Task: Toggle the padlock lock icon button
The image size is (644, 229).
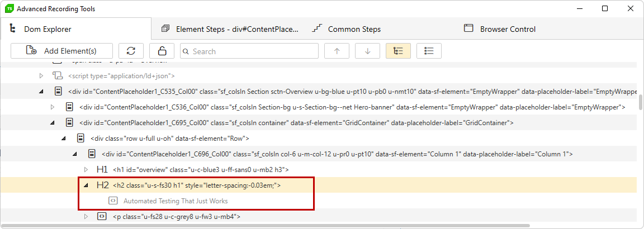Action: pos(162,51)
